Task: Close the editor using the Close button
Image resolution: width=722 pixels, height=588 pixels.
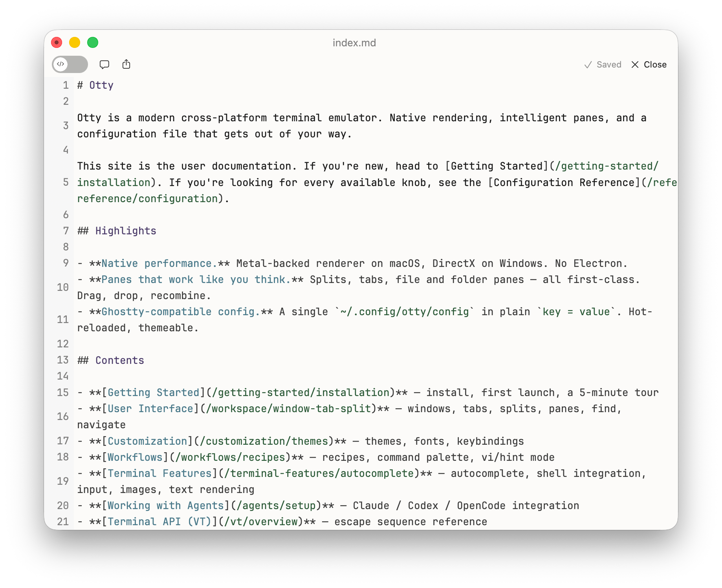Action: (x=649, y=65)
